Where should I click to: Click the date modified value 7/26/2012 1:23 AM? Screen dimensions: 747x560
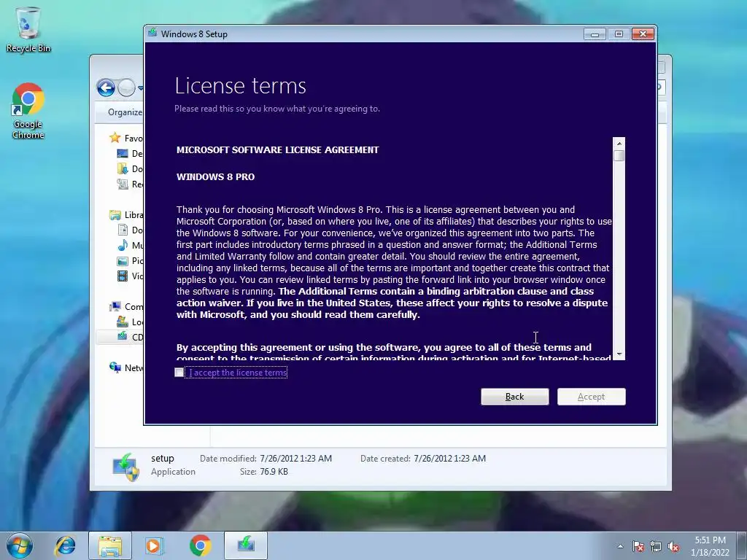click(295, 458)
